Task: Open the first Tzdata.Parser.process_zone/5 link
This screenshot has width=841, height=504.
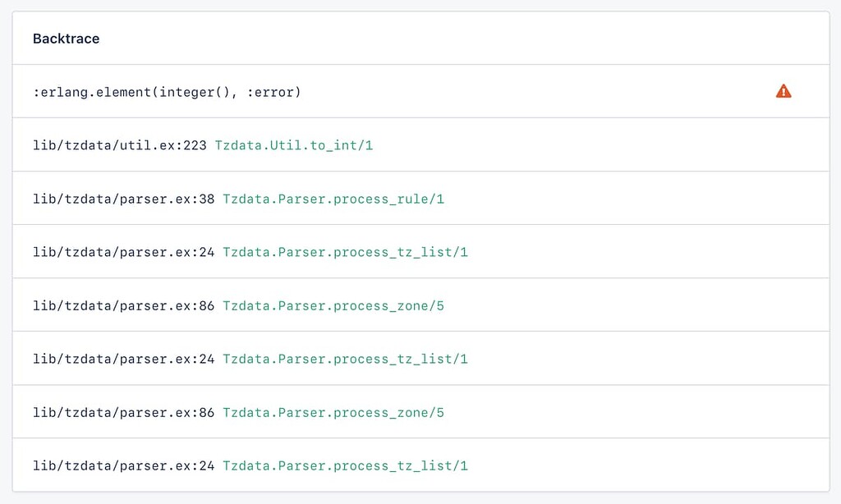Action: pos(333,305)
